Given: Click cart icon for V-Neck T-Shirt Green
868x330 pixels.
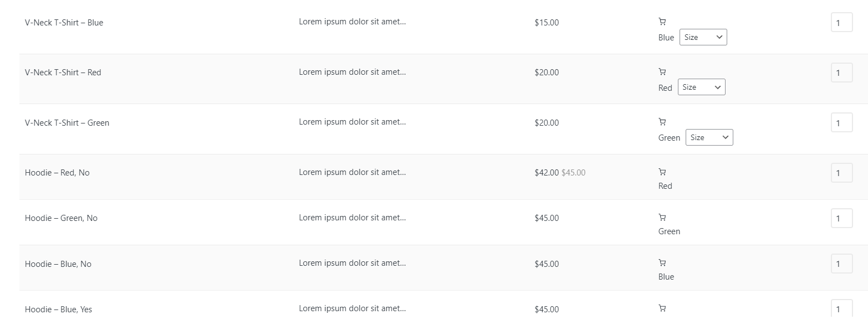Looking at the screenshot, I should [662, 122].
